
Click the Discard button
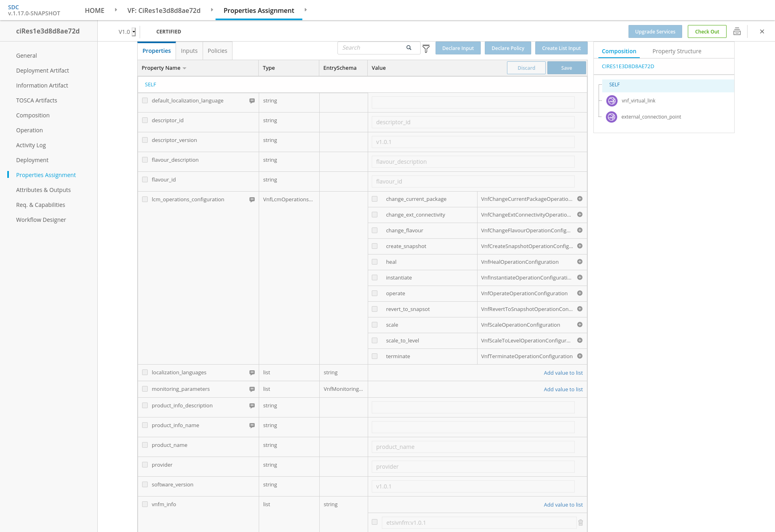pyautogui.click(x=526, y=68)
